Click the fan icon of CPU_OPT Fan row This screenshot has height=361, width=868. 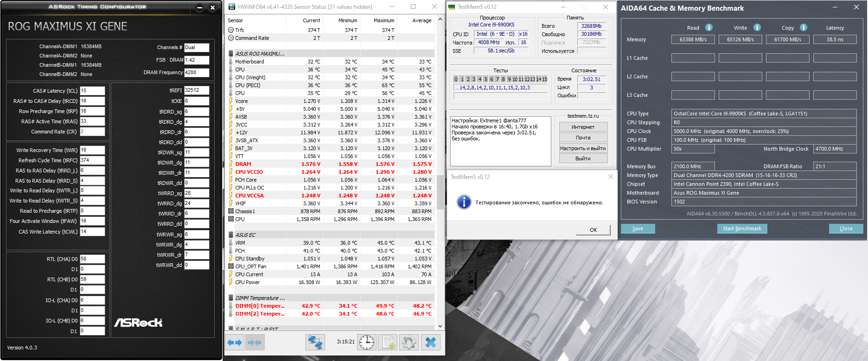[x=231, y=266]
